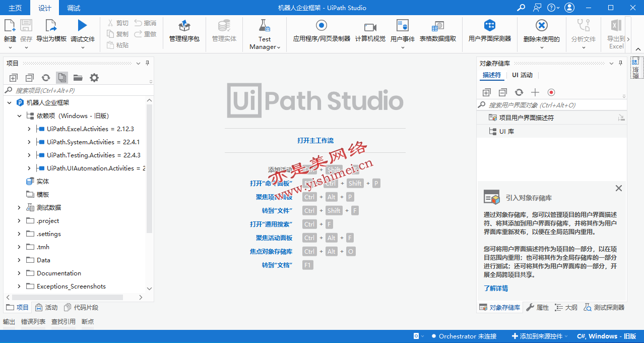
Task: Open the 代码片段 snippets tab
Action: click(x=81, y=307)
